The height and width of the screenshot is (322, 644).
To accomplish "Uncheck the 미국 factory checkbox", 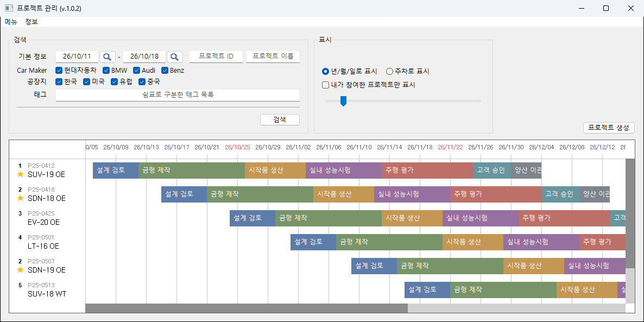I will pos(86,82).
